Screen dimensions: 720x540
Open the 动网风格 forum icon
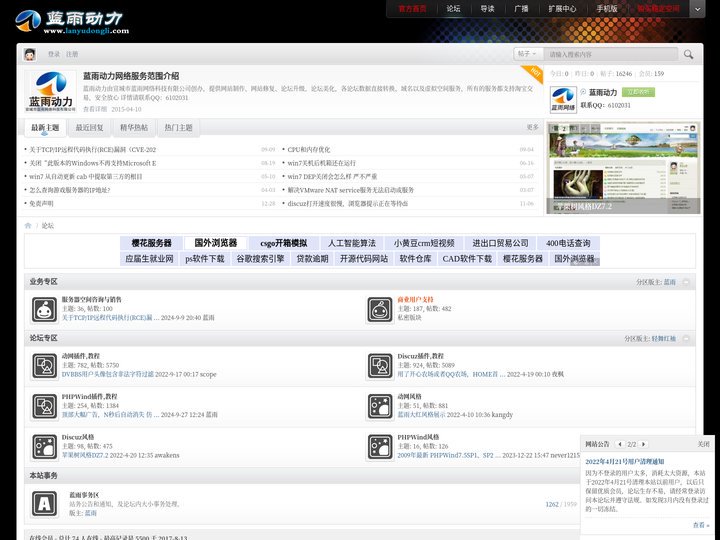click(x=380, y=406)
